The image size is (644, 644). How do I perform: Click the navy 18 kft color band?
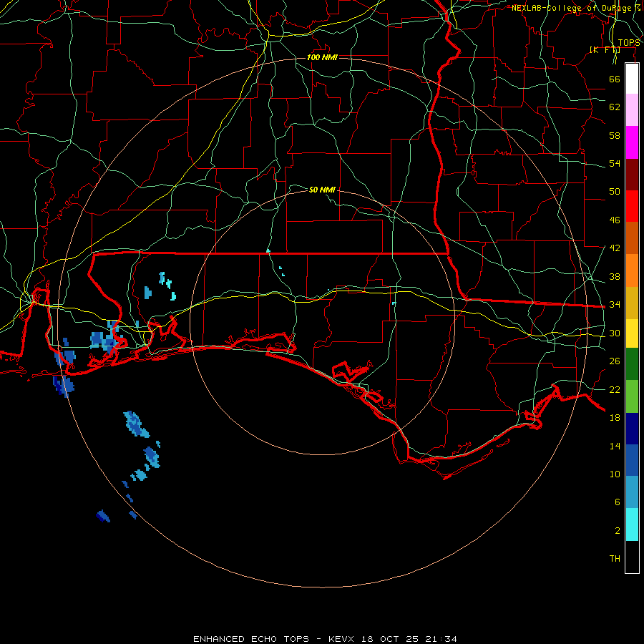coord(632,429)
